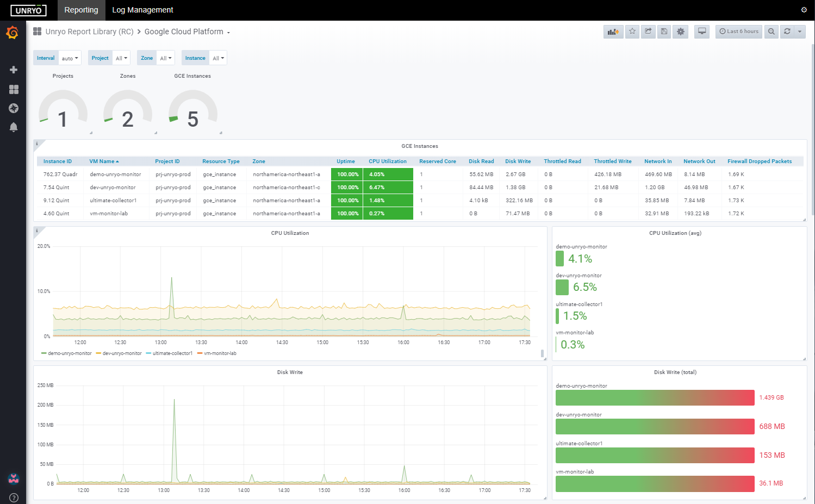Viewport: 815px width, 504px height.
Task: Sort table by CPU Utilization column
Action: tap(388, 161)
